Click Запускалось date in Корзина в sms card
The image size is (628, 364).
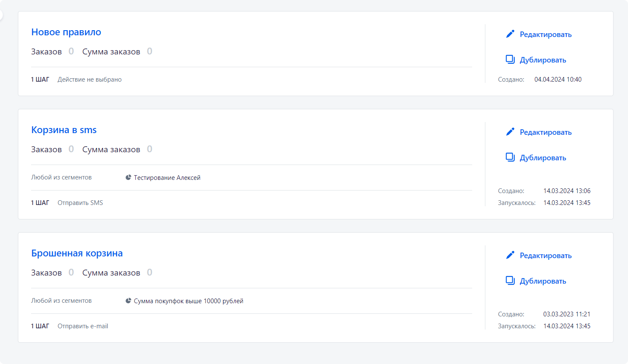point(567,203)
